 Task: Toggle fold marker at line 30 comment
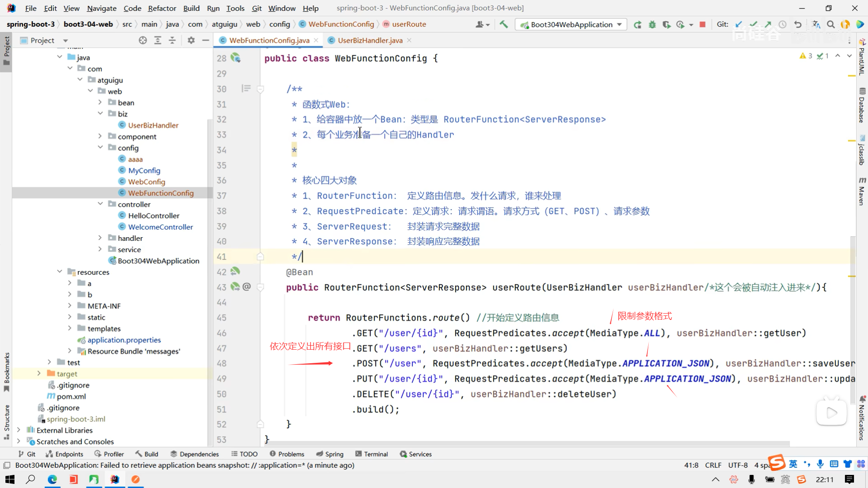260,89
